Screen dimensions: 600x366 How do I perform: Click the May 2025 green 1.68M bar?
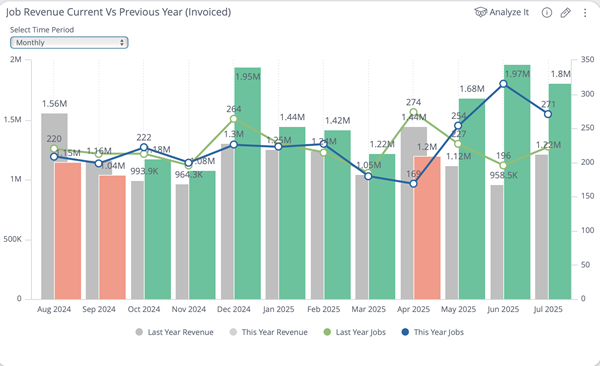[472, 199]
